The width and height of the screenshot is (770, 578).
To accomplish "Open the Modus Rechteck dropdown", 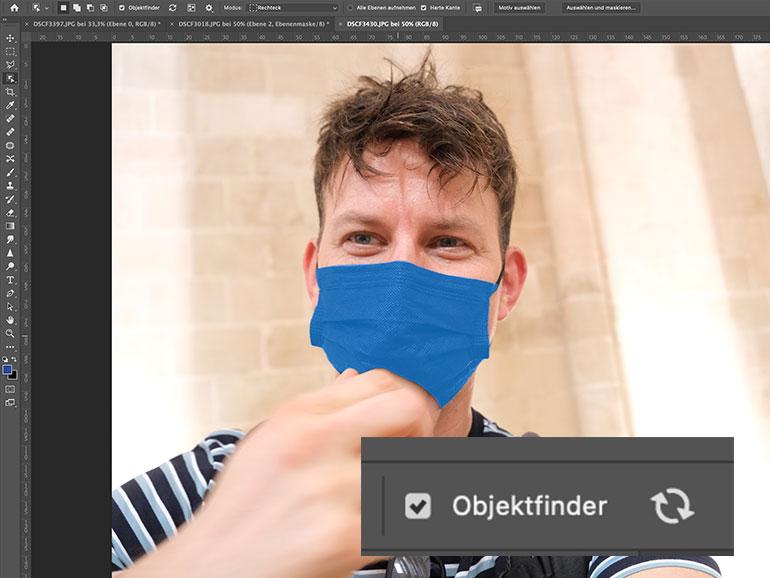I will pyautogui.click(x=293, y=8).
